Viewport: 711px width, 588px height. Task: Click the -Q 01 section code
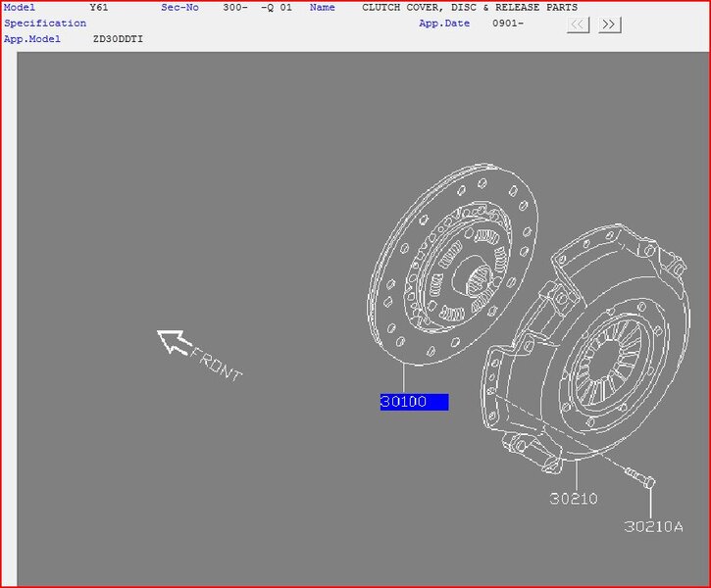[x=277, y=8]
